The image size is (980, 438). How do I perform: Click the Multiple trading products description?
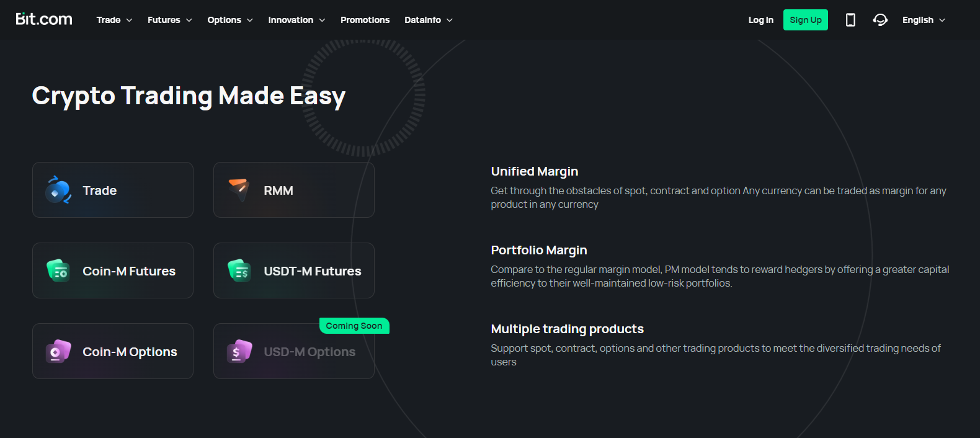click(x=716, y=355)
